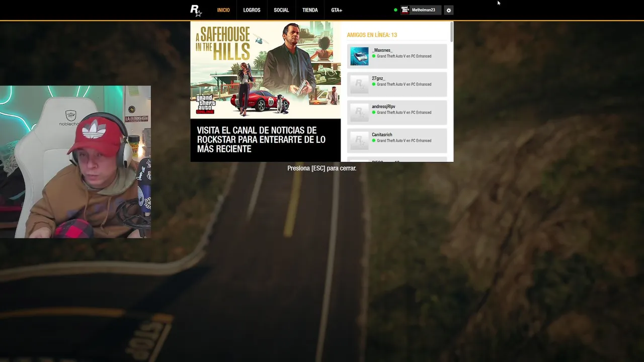This screenshot has height=362, width=644.
Task: Click the Rockstar Games logo
Action: [x=196, y=10]
